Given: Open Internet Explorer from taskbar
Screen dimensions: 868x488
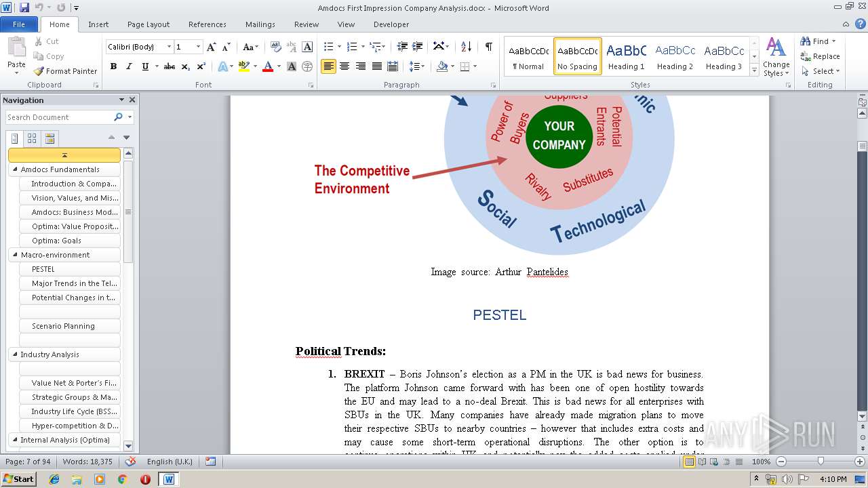Looking at the screenshot, I should 54,479.
